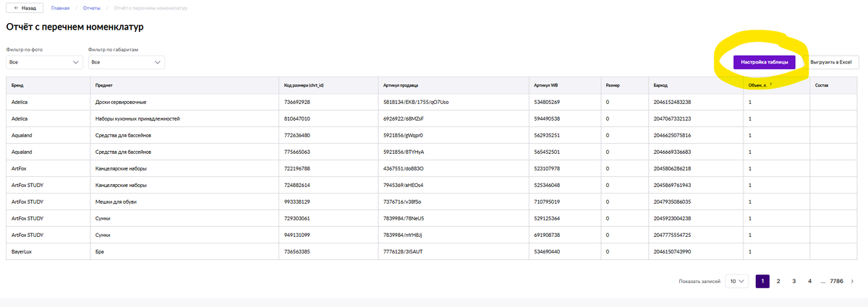
Task: Click chrt_id 993338129 cell
Action: coord(297,202)
